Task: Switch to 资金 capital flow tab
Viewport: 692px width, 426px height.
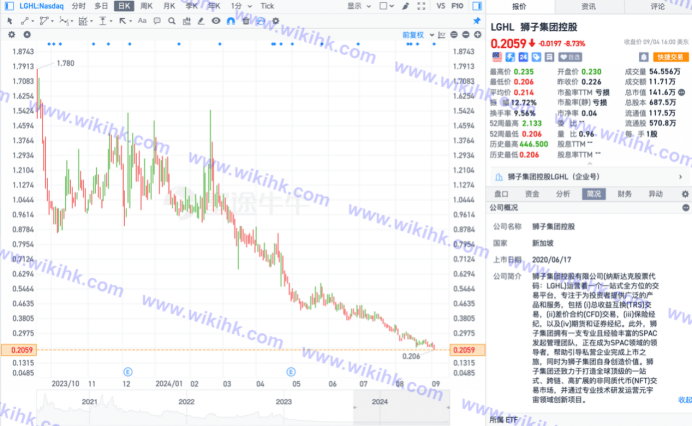Action: [x=532, y=194]
